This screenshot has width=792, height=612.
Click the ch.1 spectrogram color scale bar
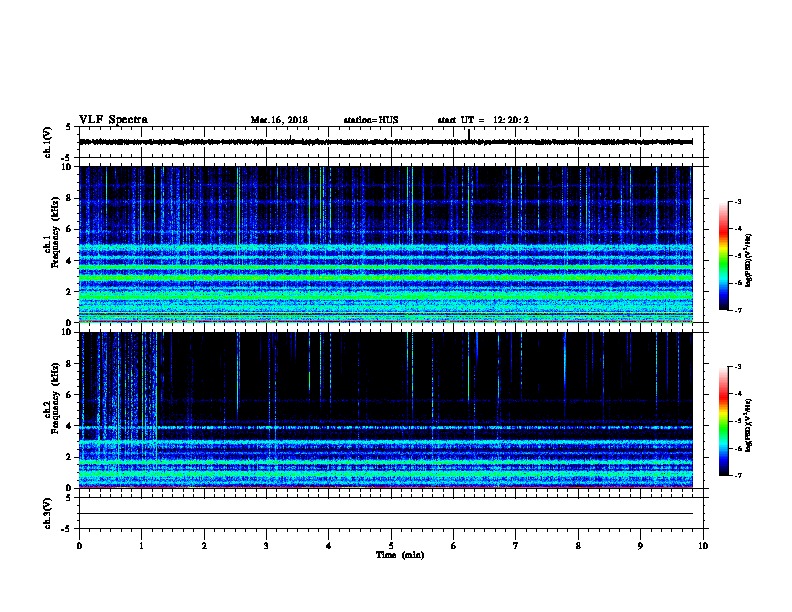coord(723,256)
